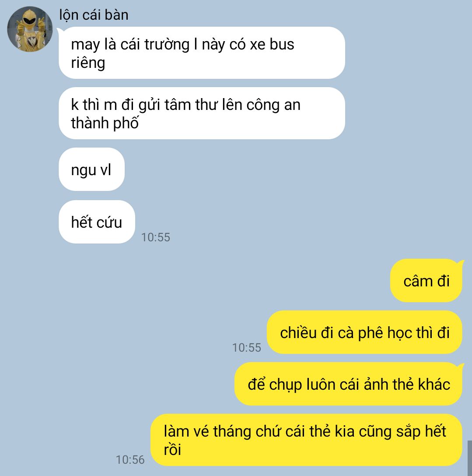Click the word 'riêng' in first message
The width and height of the screenshot is (472, 476).
click(88, 63)
